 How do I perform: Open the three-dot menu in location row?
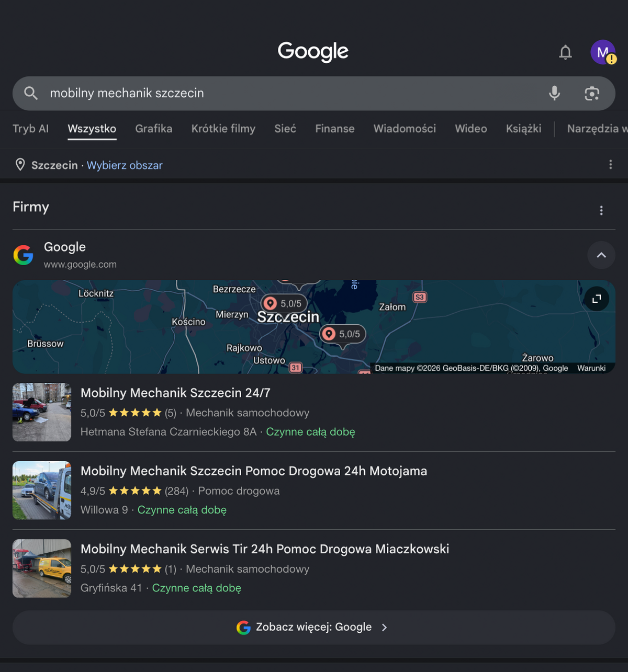pyautogui.click(x=610, y=165)
